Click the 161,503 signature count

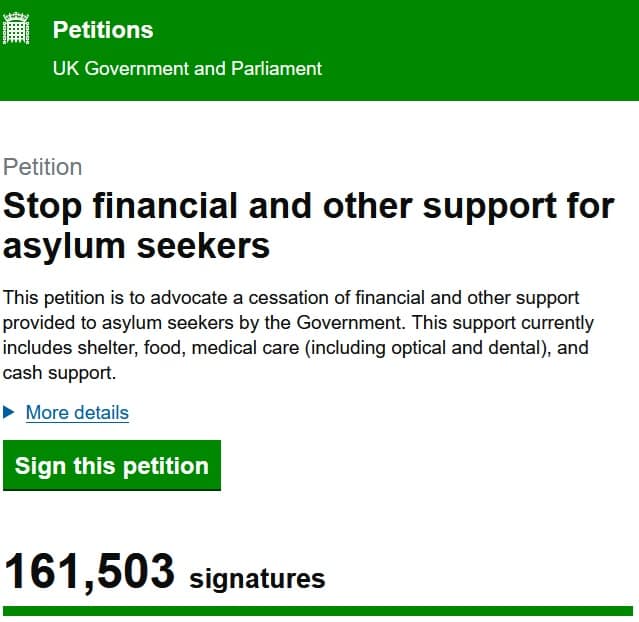(x=90, y=571)
